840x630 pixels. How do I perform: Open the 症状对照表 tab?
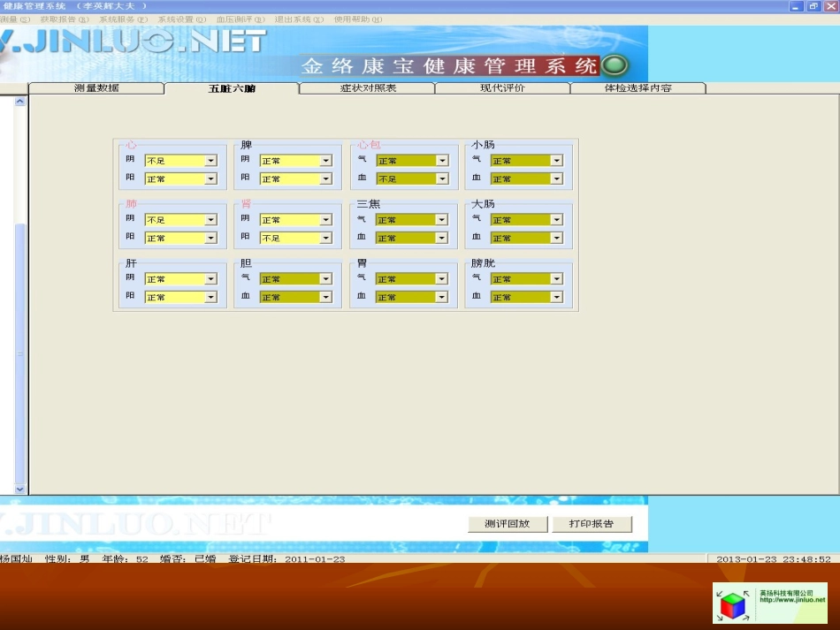click(x=368, y=88)
